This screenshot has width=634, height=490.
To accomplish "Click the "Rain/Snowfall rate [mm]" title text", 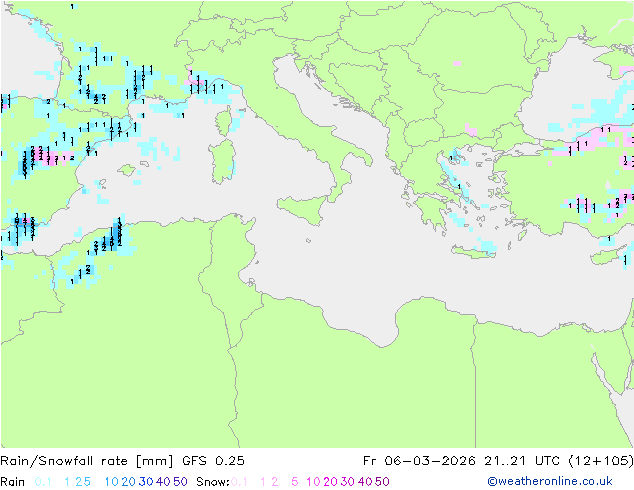I will coord(87,461).
